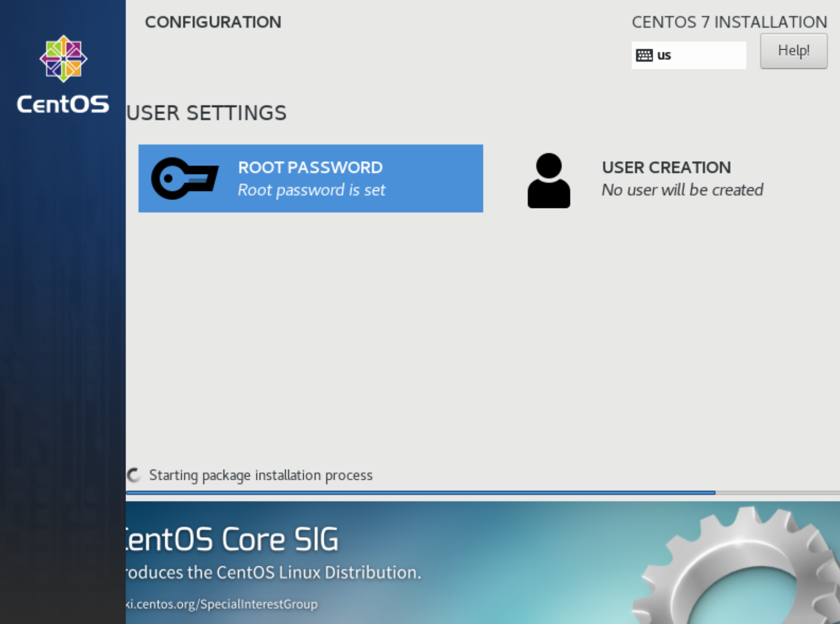
Task: Open the SpecialInterestGroup wiki link
Action: click(x=222, y=604)
